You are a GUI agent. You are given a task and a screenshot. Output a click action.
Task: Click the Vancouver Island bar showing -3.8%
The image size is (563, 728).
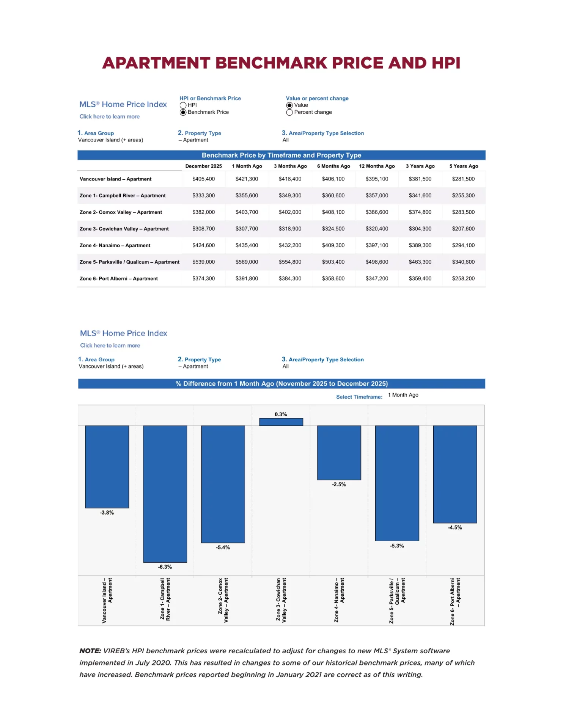[107, 466]
